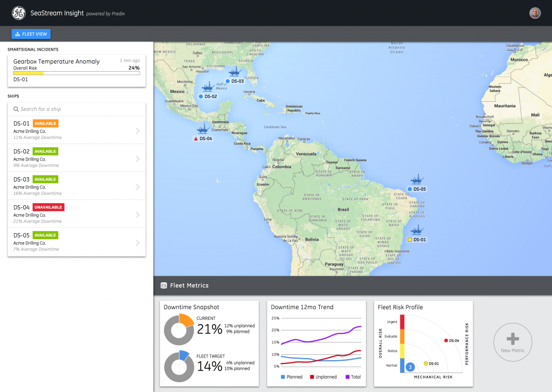Click the Evaluate orange risk segment

coord(402,337)
